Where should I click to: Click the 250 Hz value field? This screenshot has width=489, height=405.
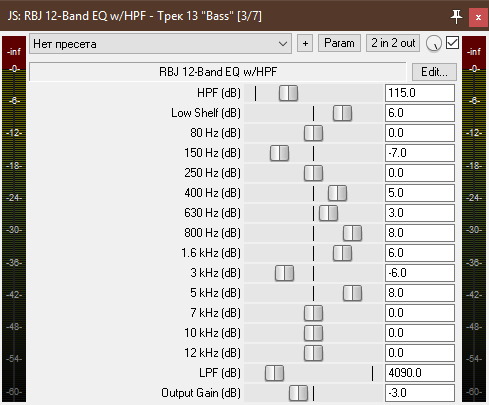pos(420,173)
